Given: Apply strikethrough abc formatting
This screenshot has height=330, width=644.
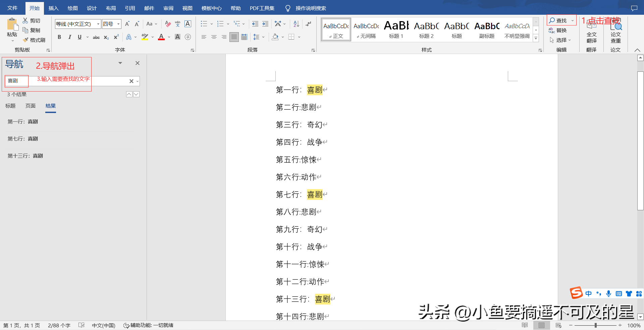Looking at the screenshot, I should 96,37.
